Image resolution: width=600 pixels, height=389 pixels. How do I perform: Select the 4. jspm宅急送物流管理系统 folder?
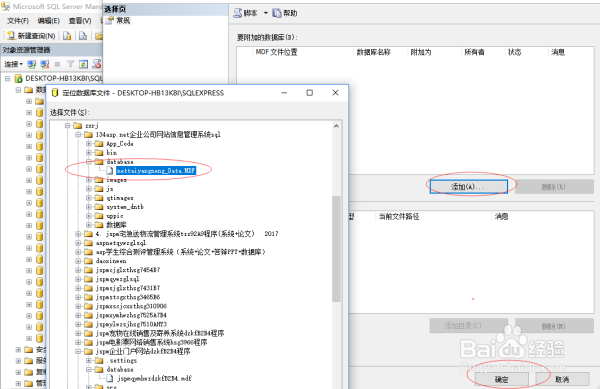tap(187, 234)
